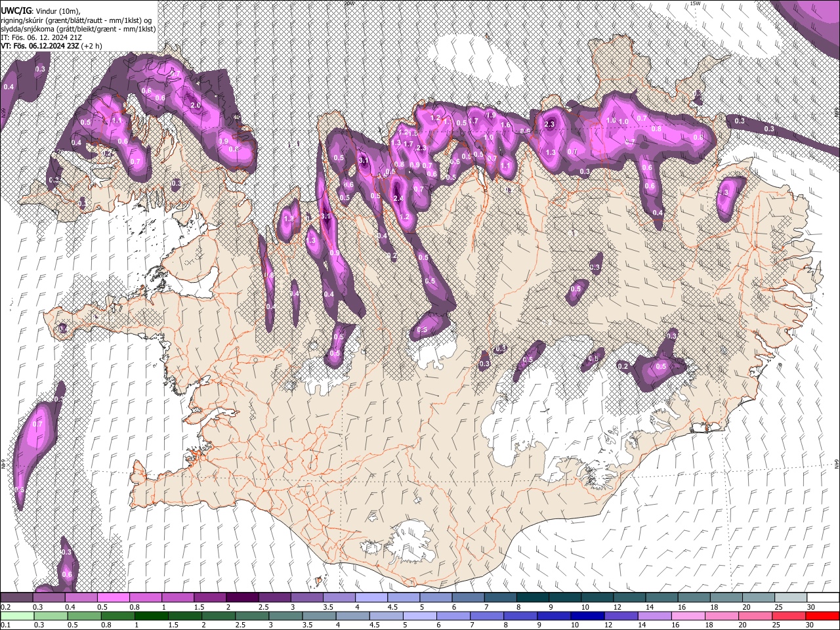Click lower scale swatch between 4.5 and 5
The height and width of the screenshot is (630, 840).
point(386,616)
